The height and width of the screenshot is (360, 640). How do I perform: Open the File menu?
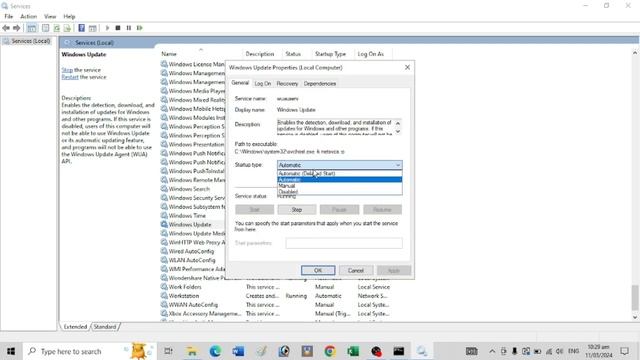[9, 16]
